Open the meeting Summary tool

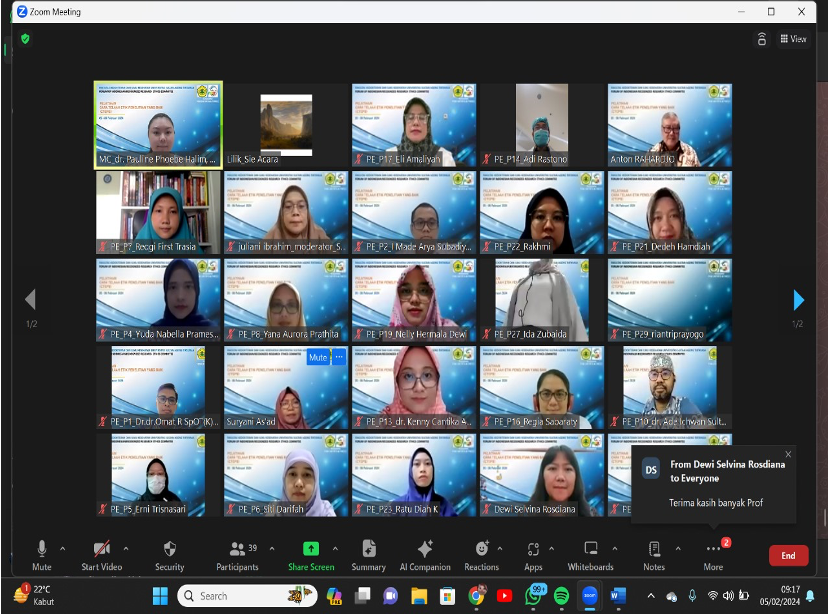[x=368, y=553]
